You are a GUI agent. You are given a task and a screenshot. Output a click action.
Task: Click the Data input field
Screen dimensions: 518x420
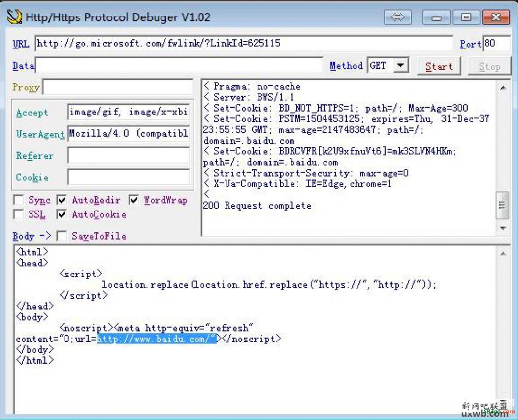pos(179,65)
